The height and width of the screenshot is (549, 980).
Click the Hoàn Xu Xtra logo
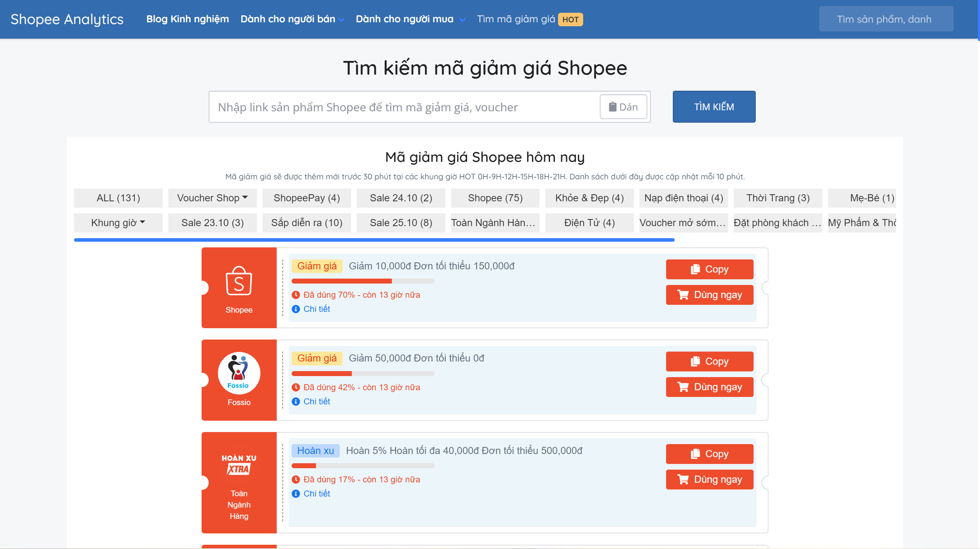[x=238, y=464]
